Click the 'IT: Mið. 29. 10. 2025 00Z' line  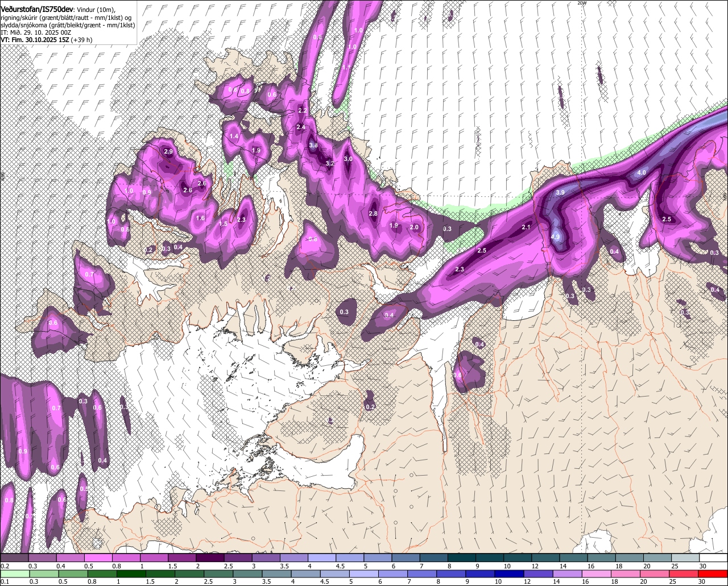click(x=36, y=32)
